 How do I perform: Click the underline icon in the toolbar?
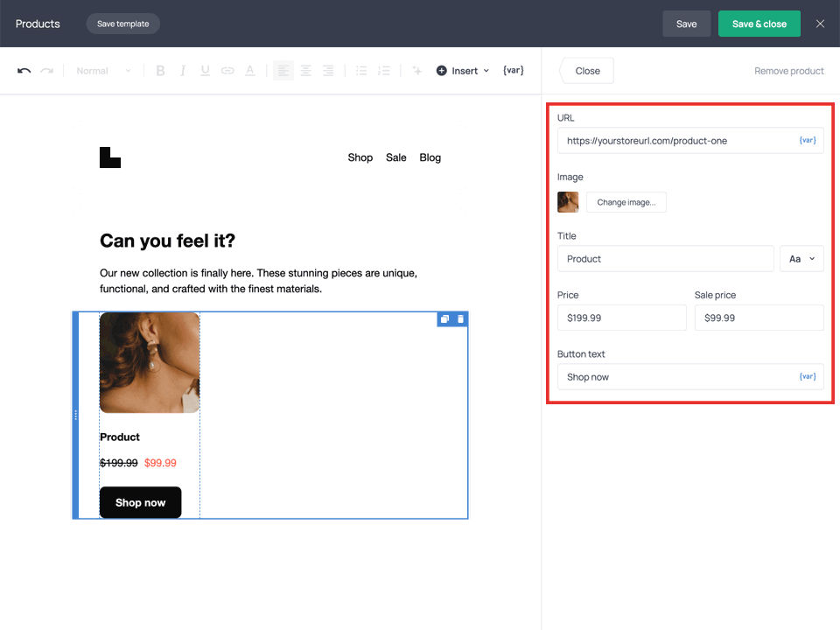click(x=204, y=70)
